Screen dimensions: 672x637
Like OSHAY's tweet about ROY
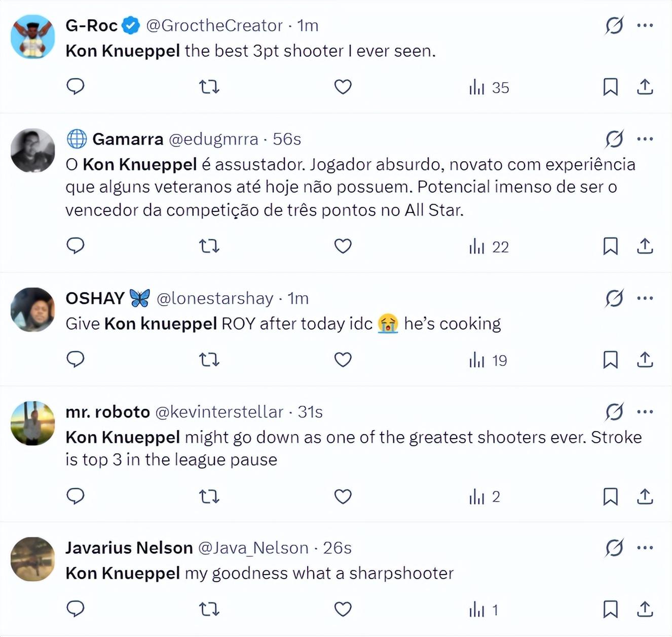pos(343,360)
